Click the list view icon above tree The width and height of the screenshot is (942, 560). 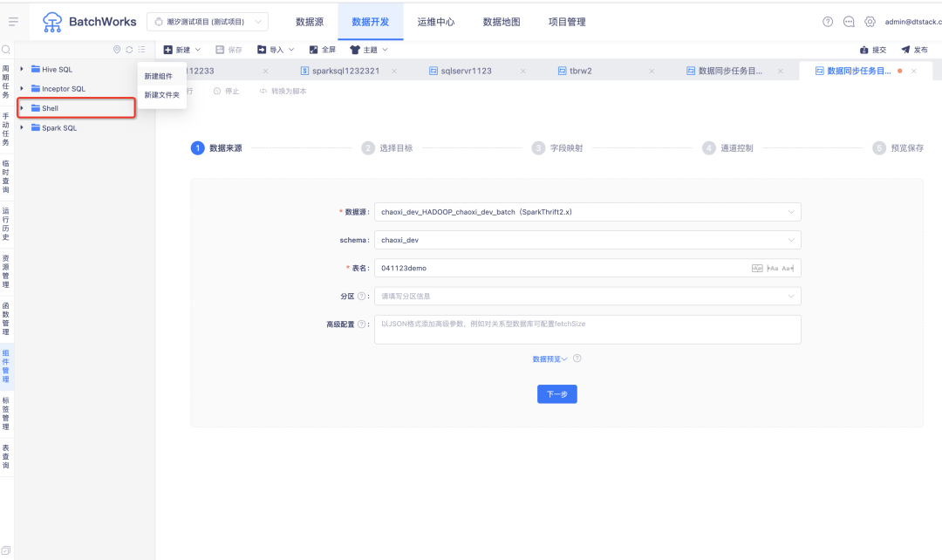pos(142,49)
